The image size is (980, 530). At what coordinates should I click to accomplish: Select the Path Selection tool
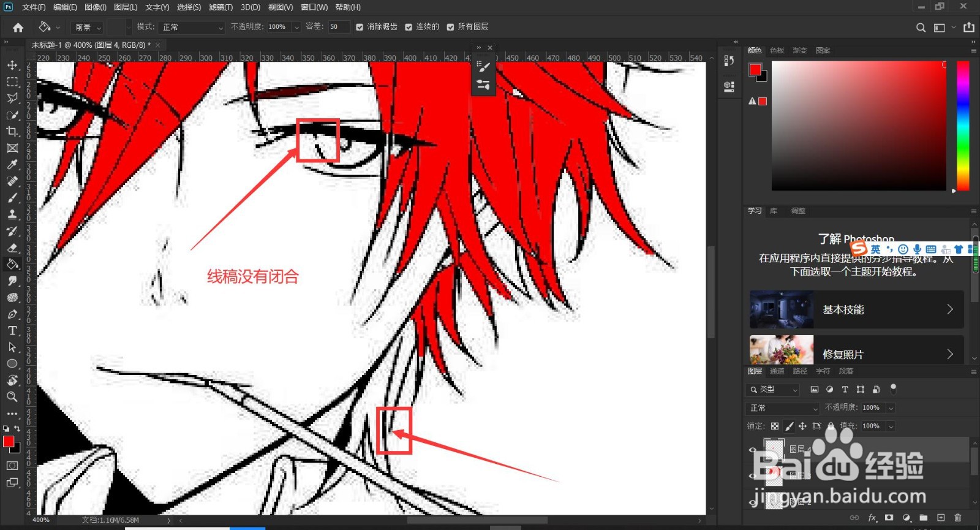pyautogui.click(x=12, y=347)
